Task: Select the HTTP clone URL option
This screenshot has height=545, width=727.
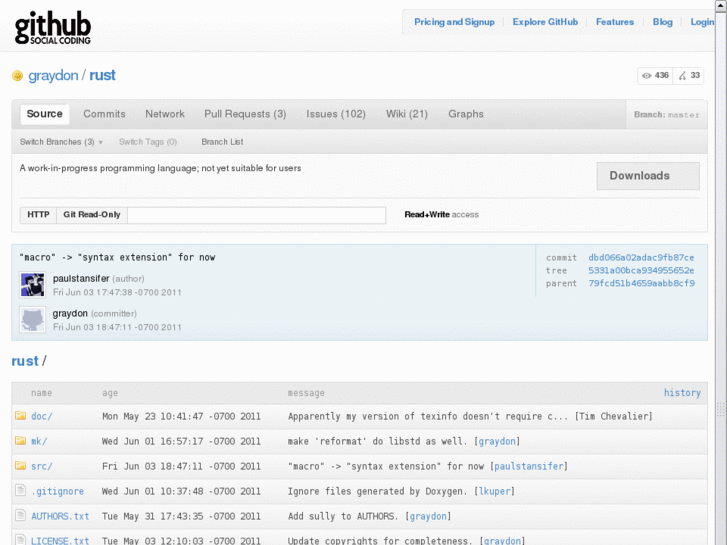Action: click(x=38, y=215)
